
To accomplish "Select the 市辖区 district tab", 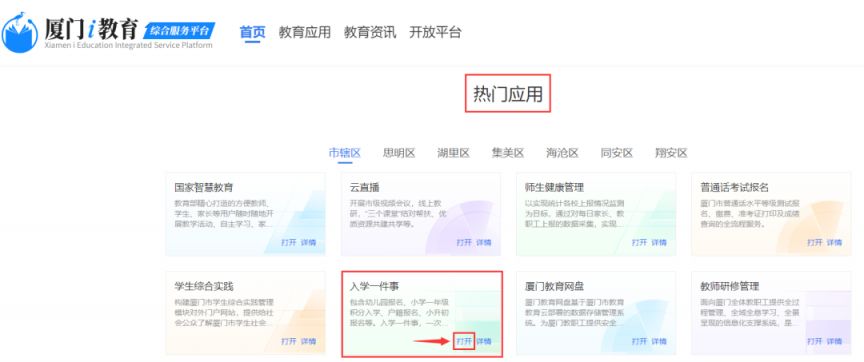I will 344,153.
